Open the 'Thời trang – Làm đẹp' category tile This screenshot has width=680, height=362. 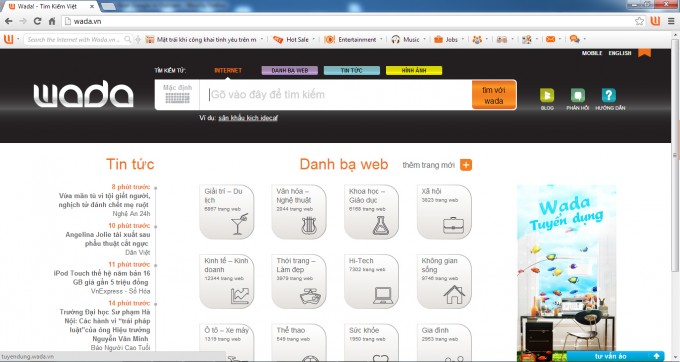tap(299, 281)
